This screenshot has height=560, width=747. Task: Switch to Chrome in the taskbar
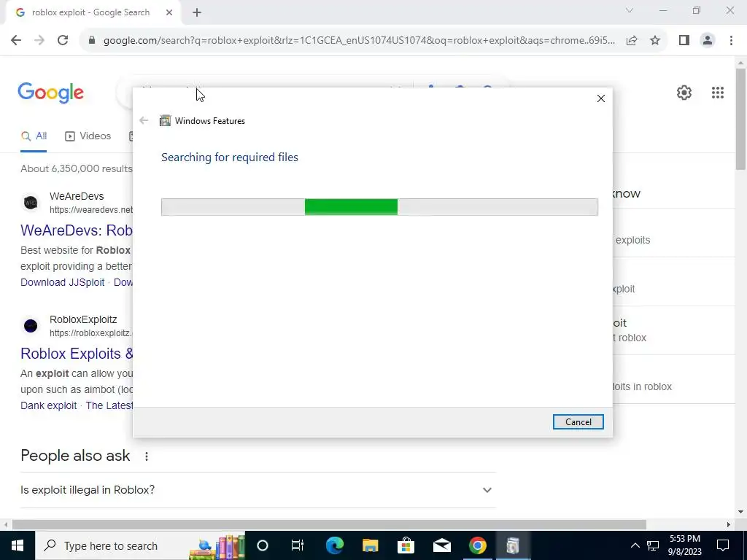click(477, 545)
